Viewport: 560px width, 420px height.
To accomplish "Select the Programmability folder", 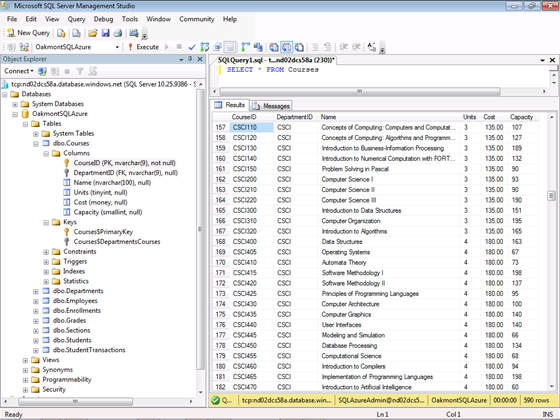I will [67, 379].
